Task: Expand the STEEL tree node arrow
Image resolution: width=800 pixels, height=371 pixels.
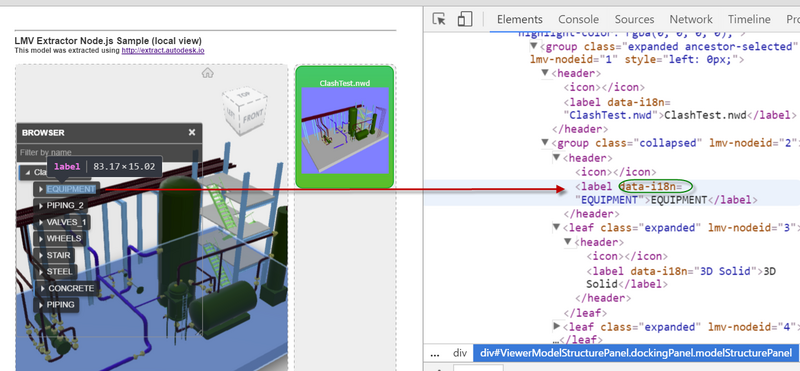Action: click(41, 271)
